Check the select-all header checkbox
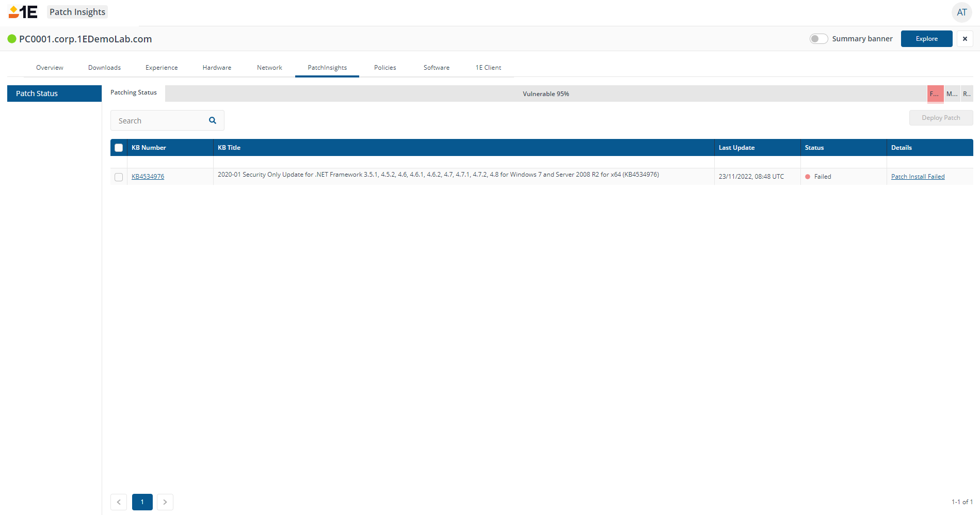This screenshot has height=515, width=980. (119, 148)
